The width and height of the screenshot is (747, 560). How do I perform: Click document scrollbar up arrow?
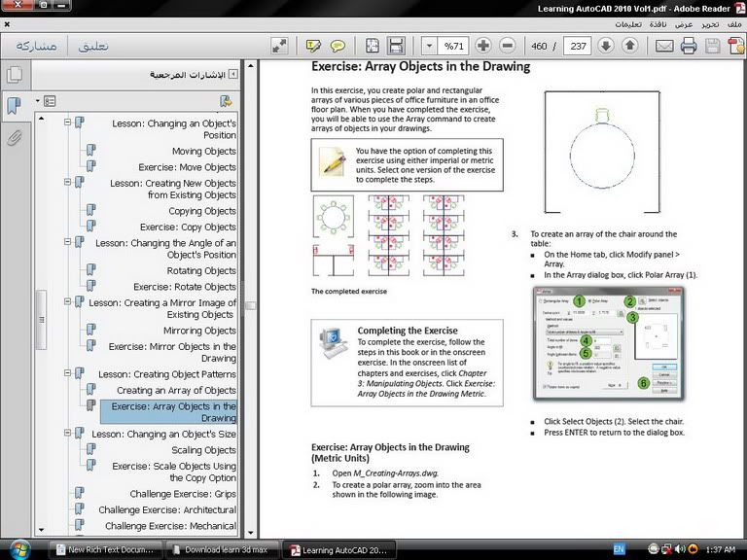(x=251, y=65)
